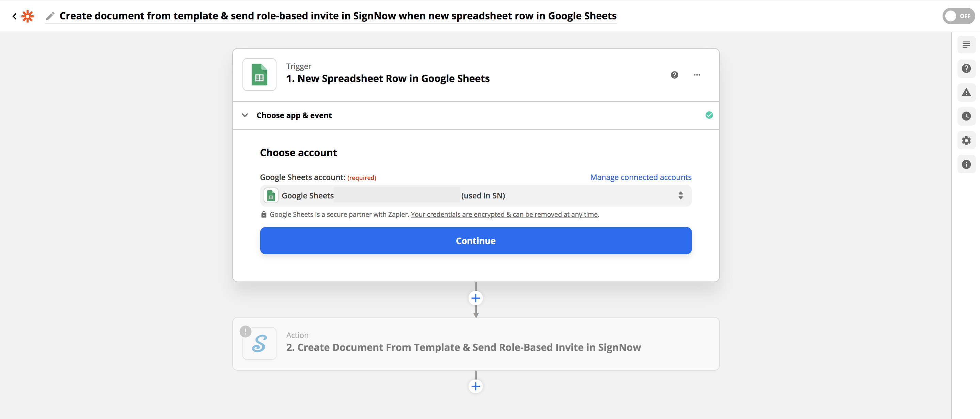This screenshot has width=980, height=419.
Task: Open Manage connected accounts link
Action: point(641,177)
